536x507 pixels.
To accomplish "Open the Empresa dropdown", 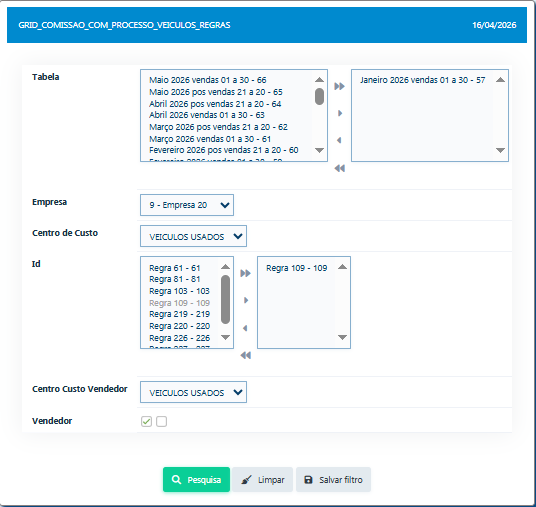I will point(187,205).
